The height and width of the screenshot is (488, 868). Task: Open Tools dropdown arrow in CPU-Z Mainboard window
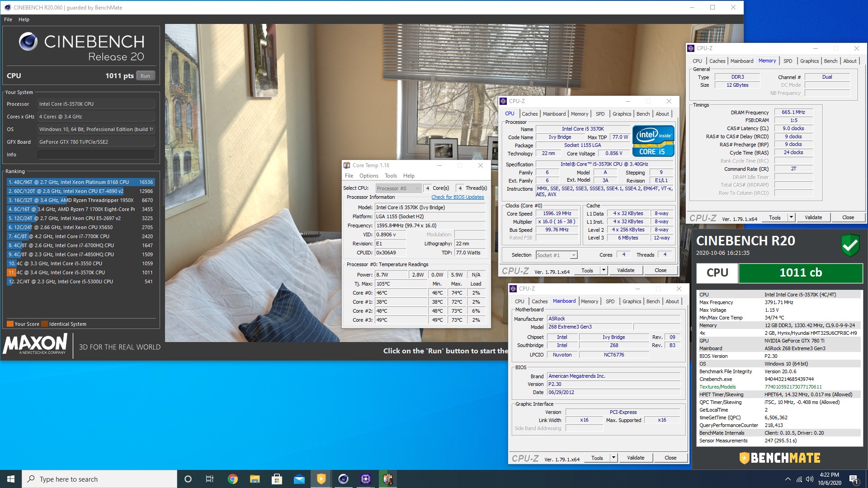pos(613,458)
